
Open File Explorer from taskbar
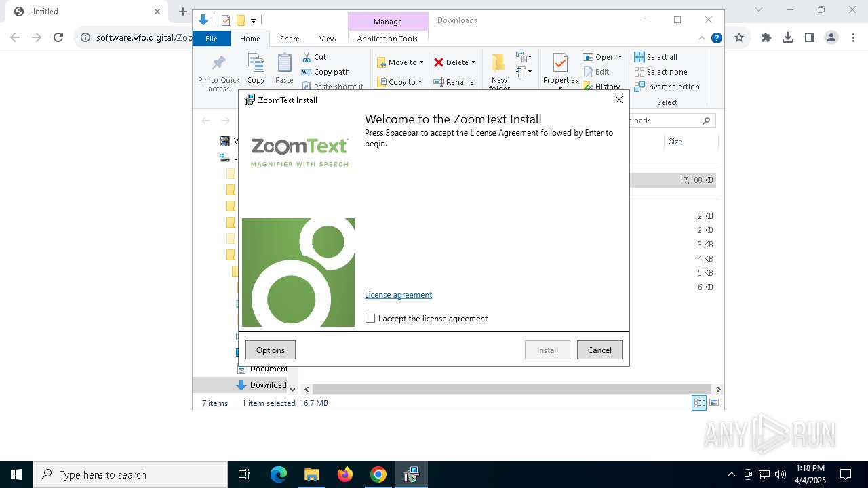click(x=312, y=474)
